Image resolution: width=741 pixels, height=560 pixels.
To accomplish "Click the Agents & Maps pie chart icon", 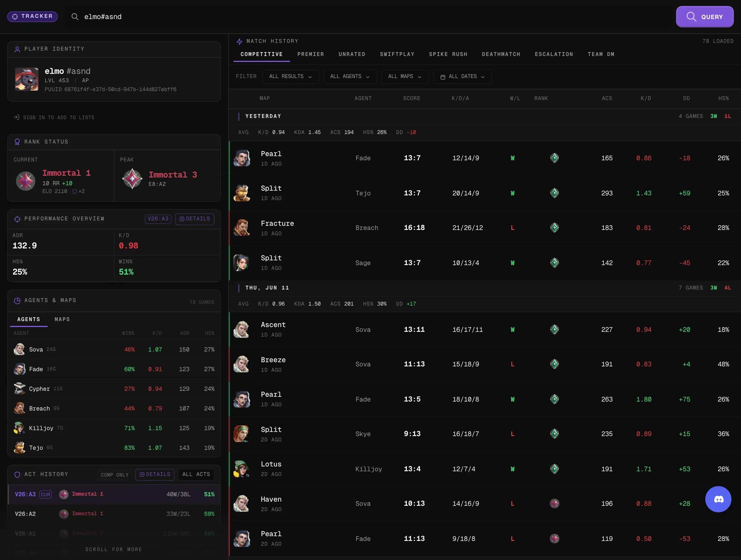I will [17, 301].
